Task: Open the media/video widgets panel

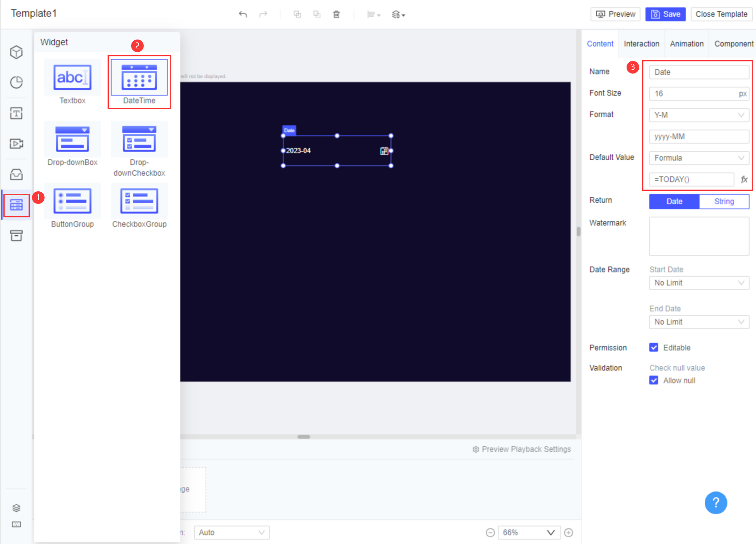Action: (16, 143)
